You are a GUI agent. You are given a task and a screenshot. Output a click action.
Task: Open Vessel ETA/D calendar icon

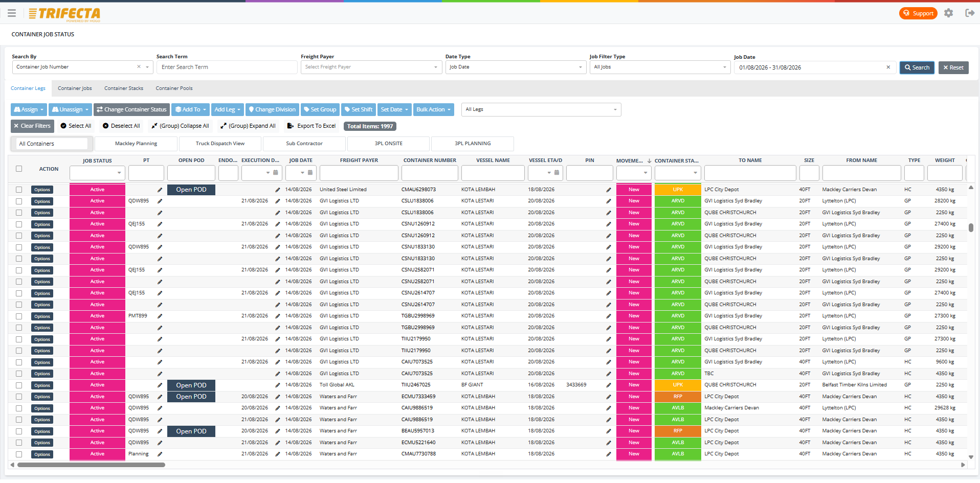(556, 173)
